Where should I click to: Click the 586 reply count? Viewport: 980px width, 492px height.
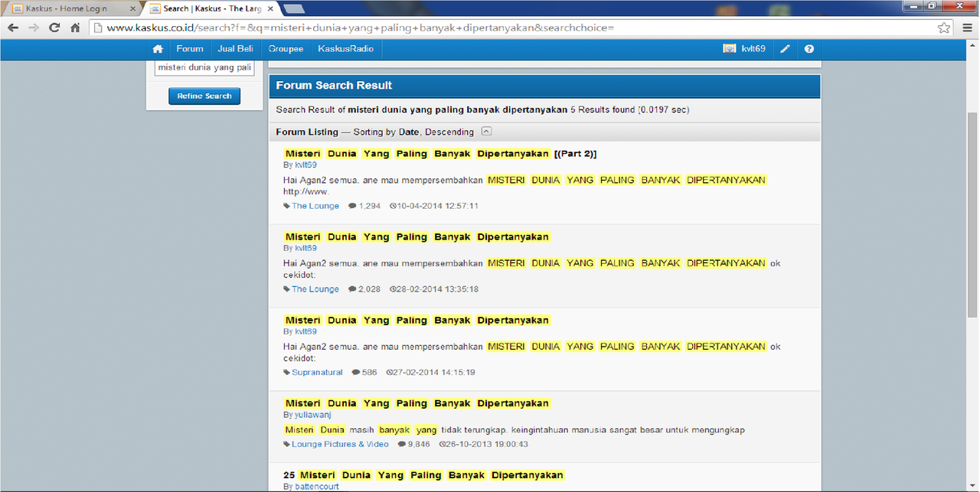369,373
